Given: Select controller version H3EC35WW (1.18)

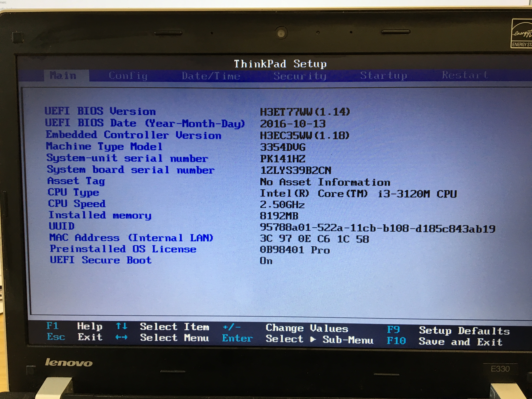Looking at the screenshot, I should (x=305, y=135).
